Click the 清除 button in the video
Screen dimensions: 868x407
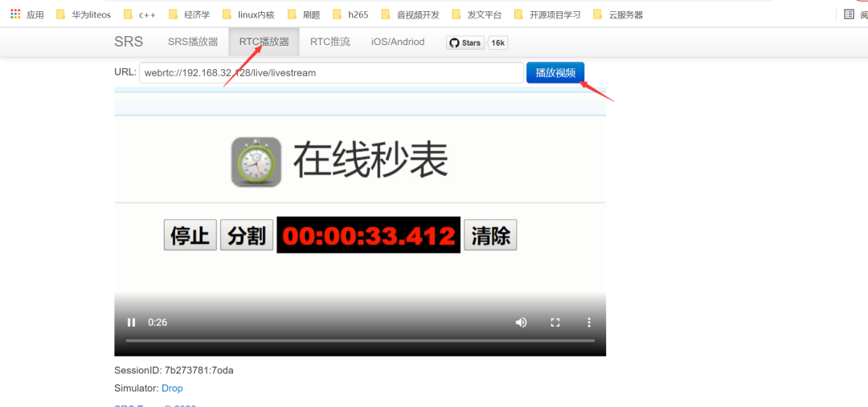click(490, 235)
